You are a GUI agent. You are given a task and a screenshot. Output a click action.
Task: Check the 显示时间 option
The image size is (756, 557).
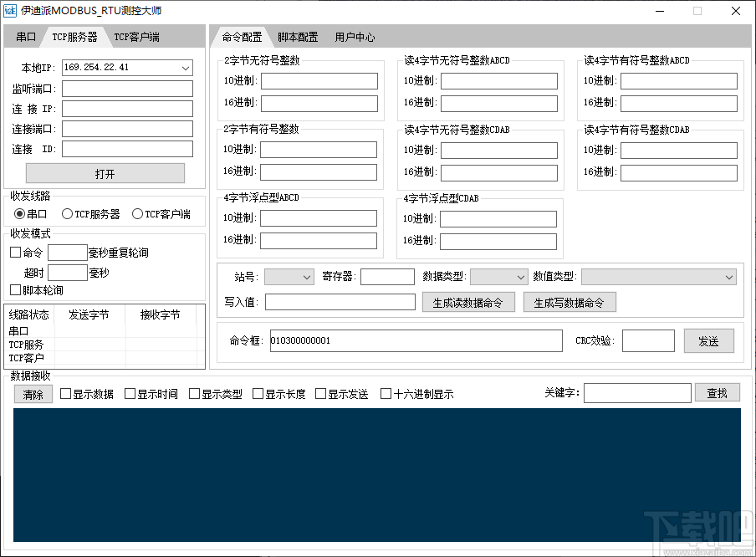128,393
